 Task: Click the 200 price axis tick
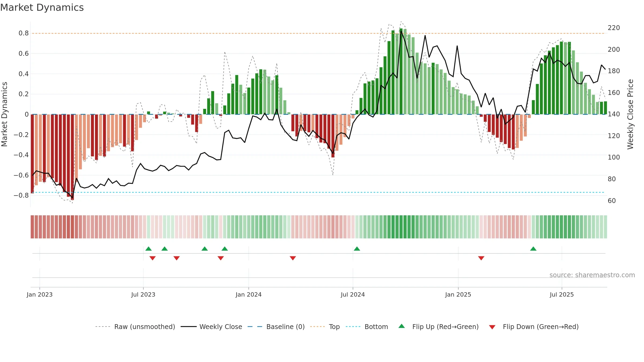coord(614,49)
